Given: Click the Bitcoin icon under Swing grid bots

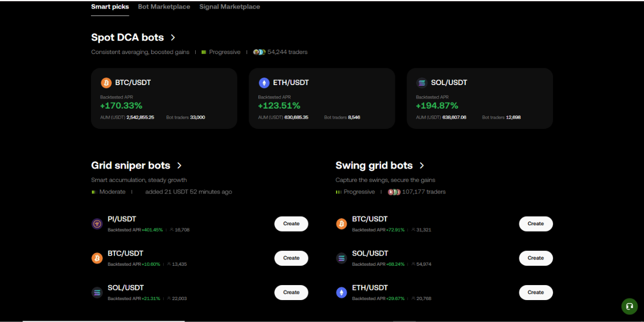Looking at the screenshot, I should pyautogui.click(x=341, y=224).
